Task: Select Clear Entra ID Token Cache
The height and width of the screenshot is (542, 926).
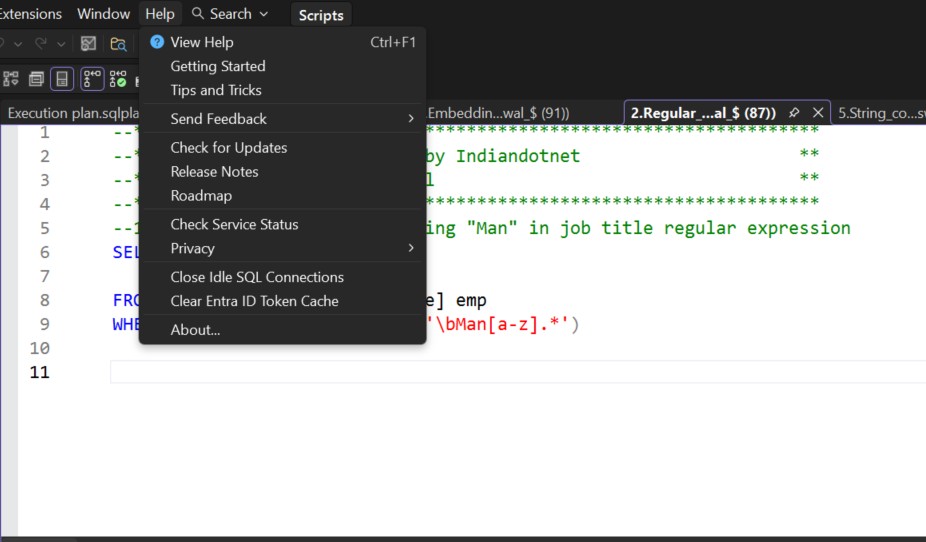Action: 283,301
